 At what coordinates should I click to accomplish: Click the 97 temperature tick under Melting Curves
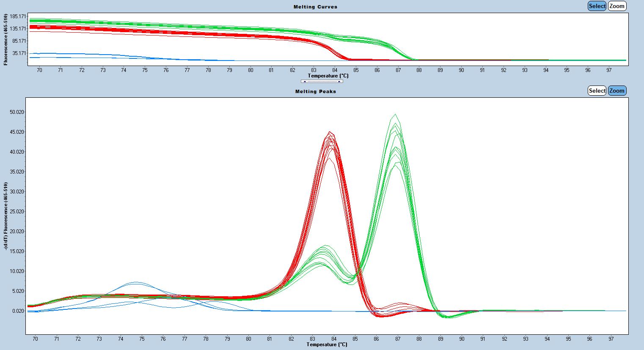pyautogui.click(x=609, y=70)
